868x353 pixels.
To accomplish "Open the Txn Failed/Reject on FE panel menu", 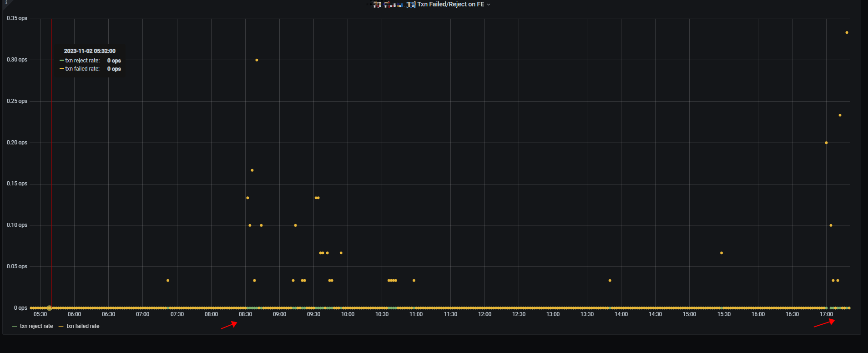I will click(x=450, y=5).
